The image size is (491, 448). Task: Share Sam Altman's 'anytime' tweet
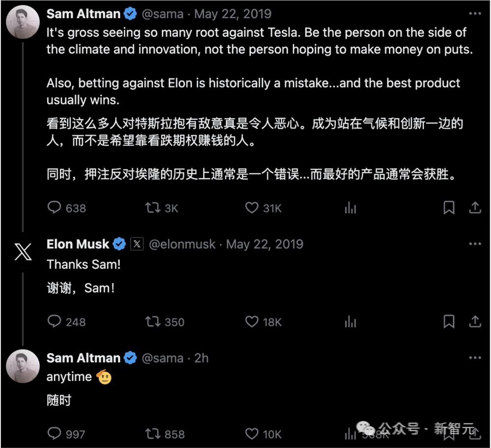[475, 434]
